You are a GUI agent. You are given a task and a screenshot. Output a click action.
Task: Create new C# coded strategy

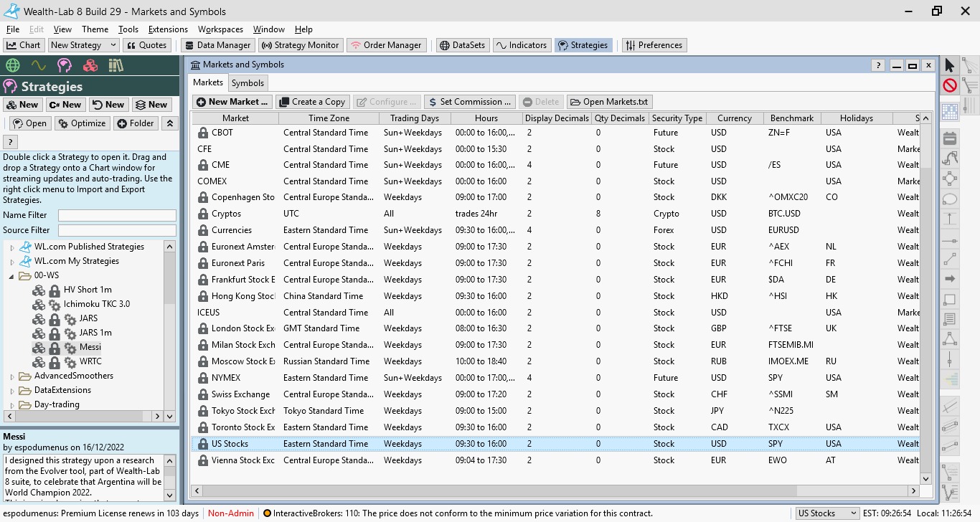(65, 105)
